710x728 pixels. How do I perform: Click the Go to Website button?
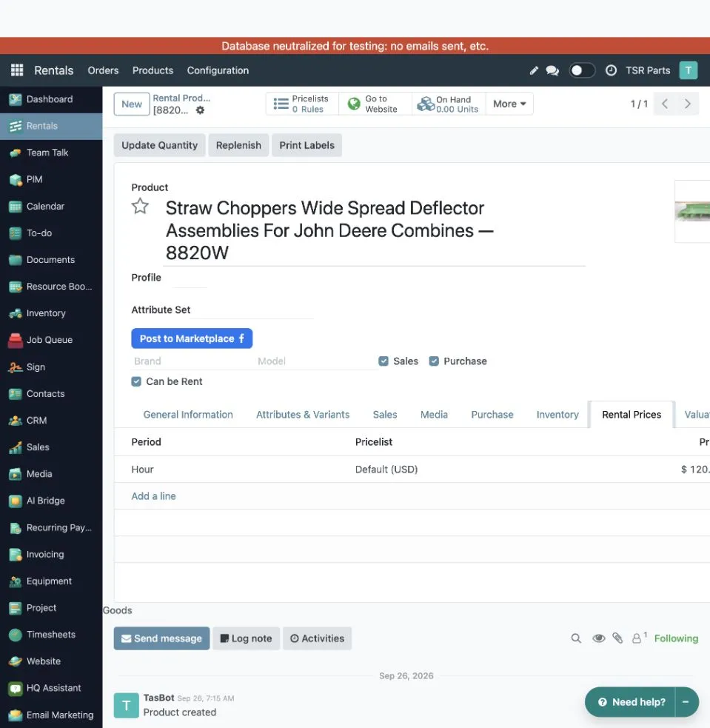click(x=375, y=104)
